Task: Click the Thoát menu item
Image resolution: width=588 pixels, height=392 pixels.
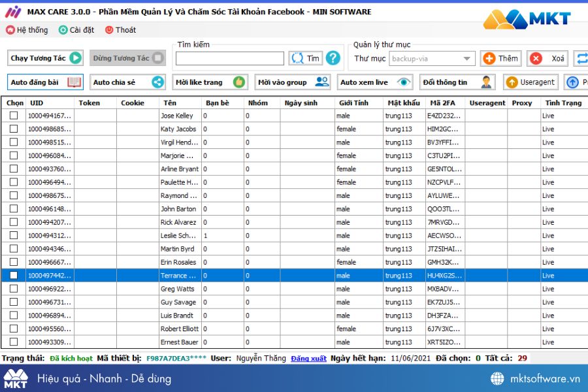Action: click(x=120, y=30)
